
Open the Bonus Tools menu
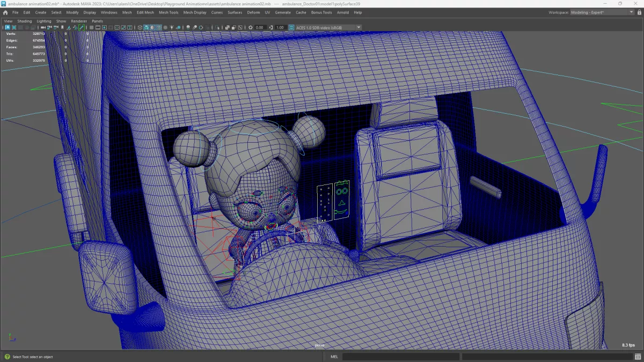tap(321, 12)
